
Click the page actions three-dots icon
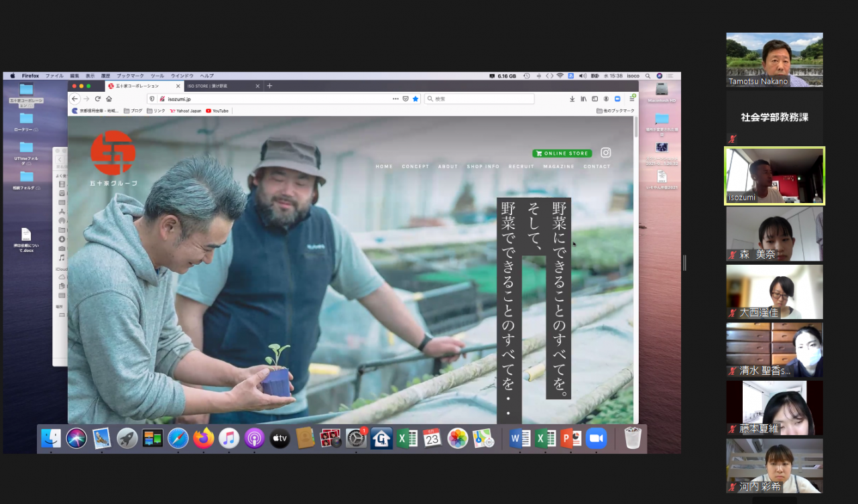coord(395,99)
